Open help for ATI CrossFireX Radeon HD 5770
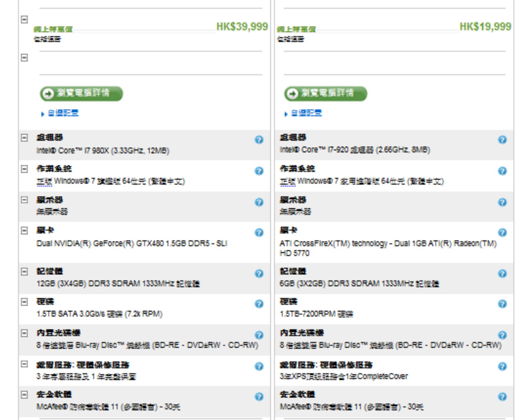This screenshot has height=420, width=525. pos(502,233)
